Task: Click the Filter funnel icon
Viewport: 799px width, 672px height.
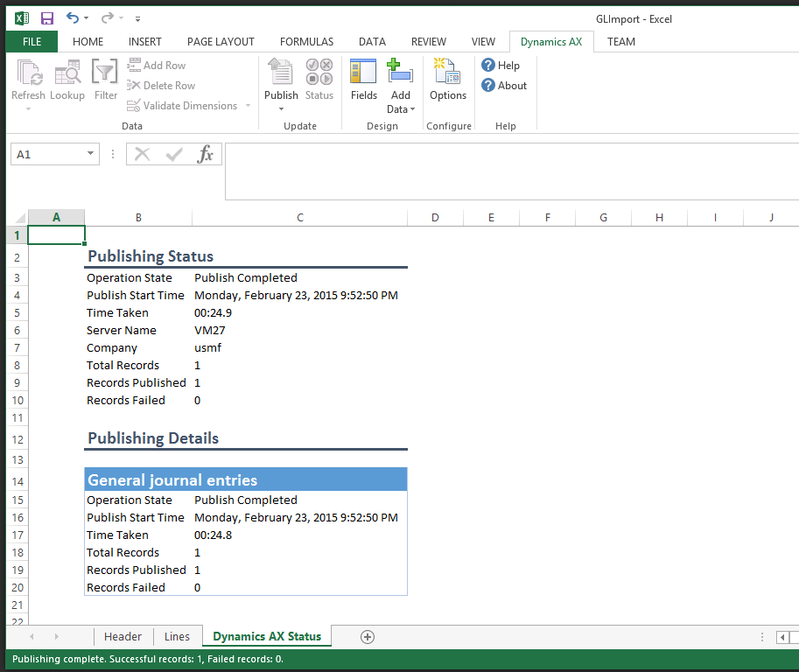Action: [x=105, y=72]
